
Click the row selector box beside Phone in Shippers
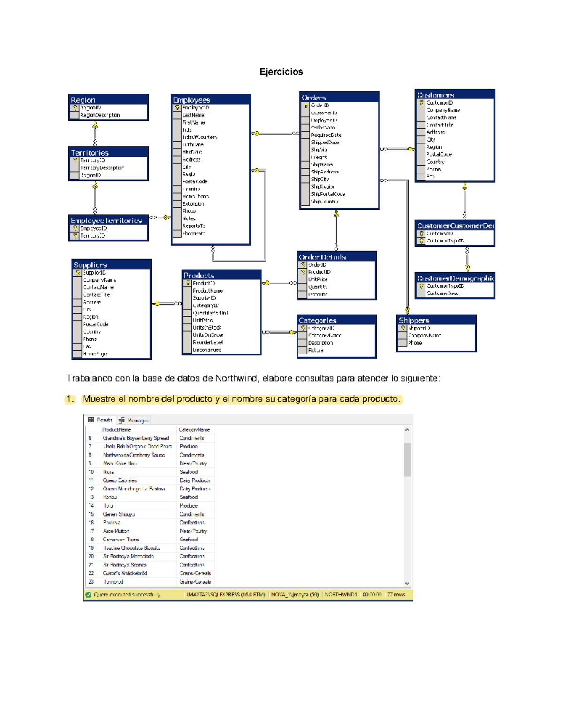pos(403,343)
